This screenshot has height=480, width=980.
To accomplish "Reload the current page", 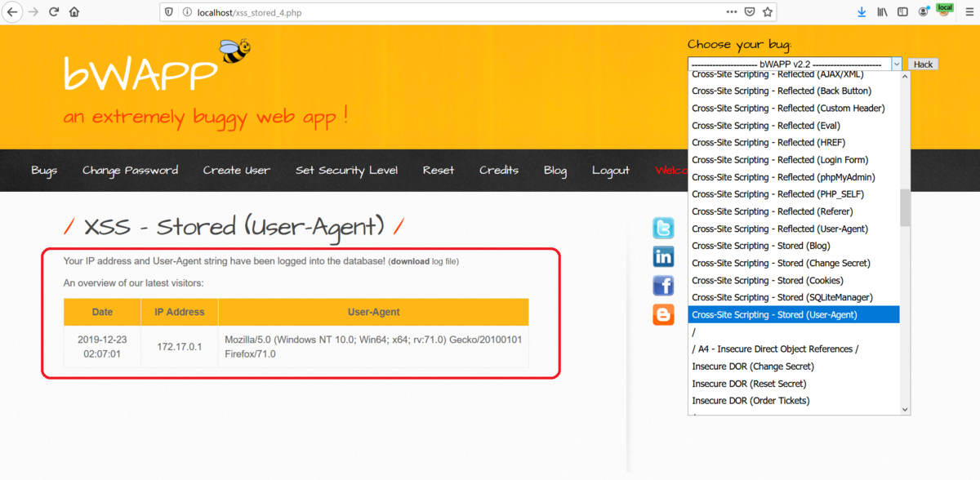I will [54, 12].
